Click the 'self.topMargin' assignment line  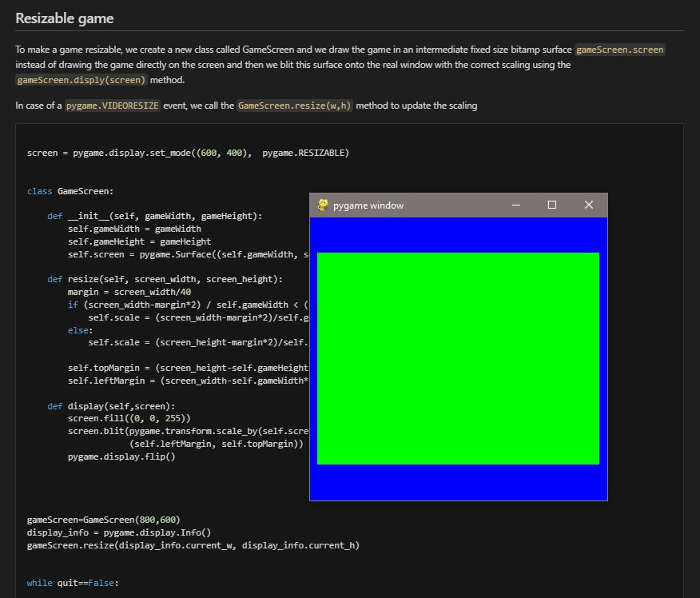188,368
